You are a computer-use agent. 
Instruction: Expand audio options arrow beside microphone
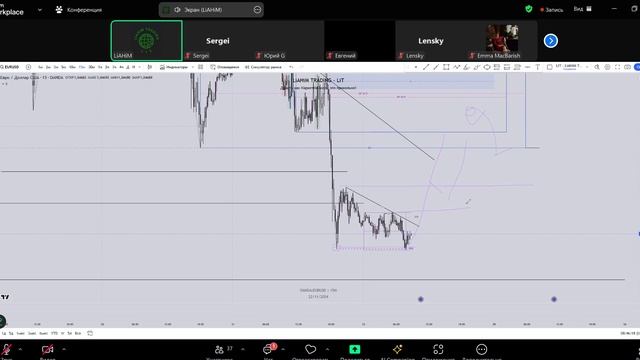point(20,349)
